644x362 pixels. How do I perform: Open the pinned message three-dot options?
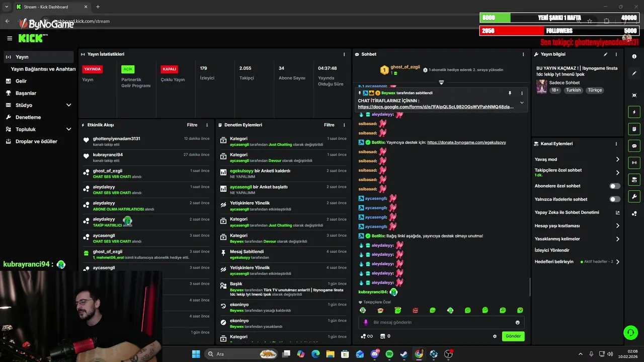pos(522,93)
